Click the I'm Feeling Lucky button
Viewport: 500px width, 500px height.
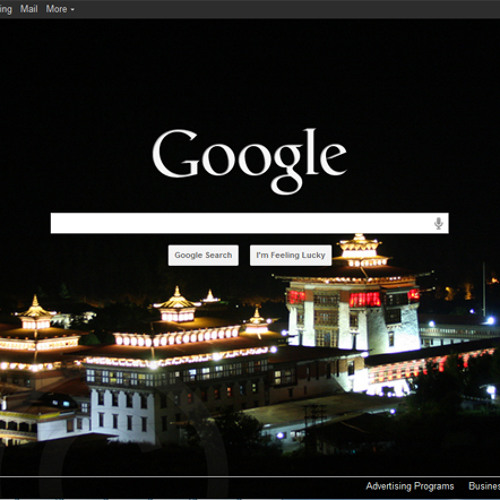(x=291, y=255)
